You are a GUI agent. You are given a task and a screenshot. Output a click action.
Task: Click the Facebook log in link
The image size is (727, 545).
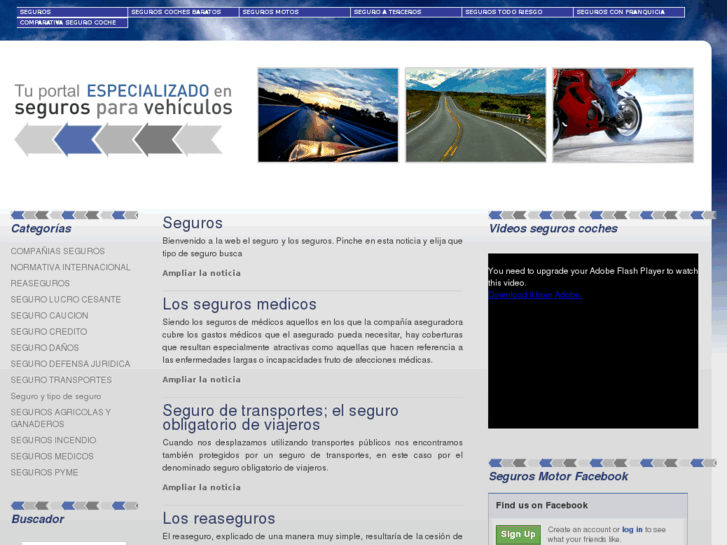click(x=632, y=529)
